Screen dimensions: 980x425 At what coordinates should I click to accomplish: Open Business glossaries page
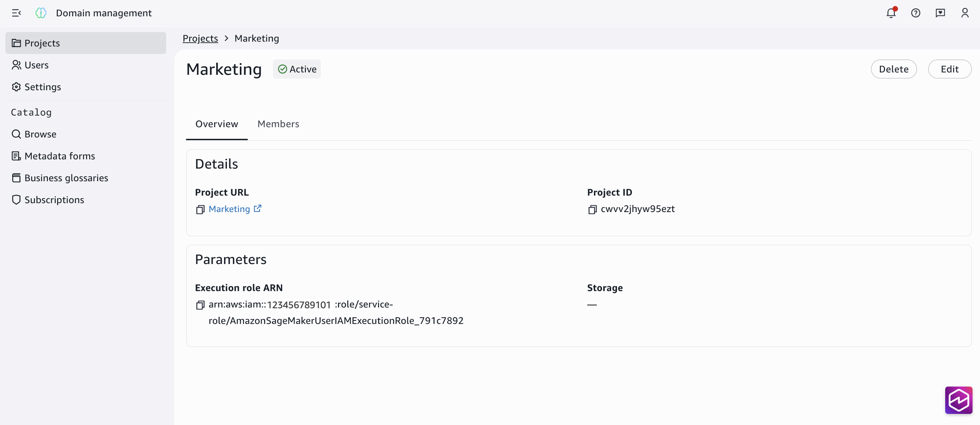tap(86, 178)
